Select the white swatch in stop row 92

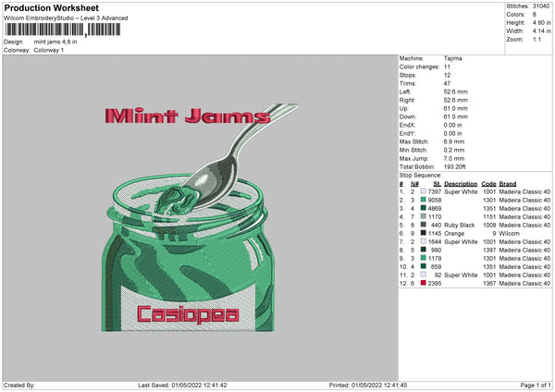pos(424,275)
